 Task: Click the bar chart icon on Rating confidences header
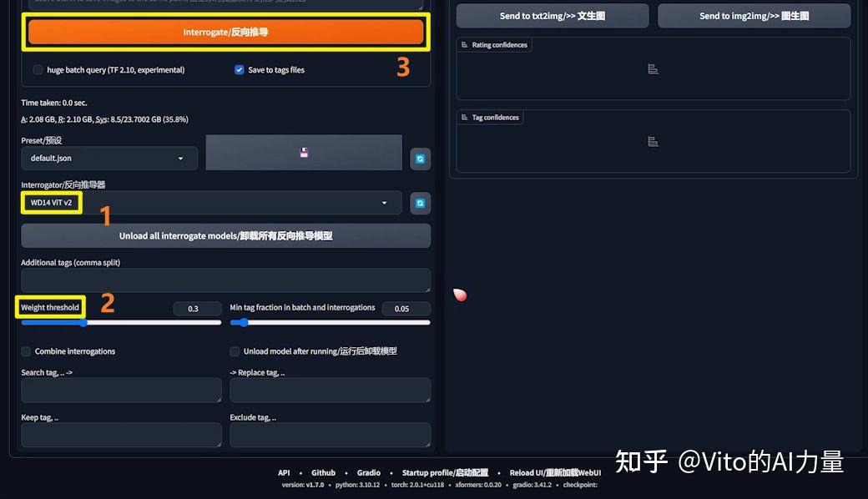pos(464,44)
